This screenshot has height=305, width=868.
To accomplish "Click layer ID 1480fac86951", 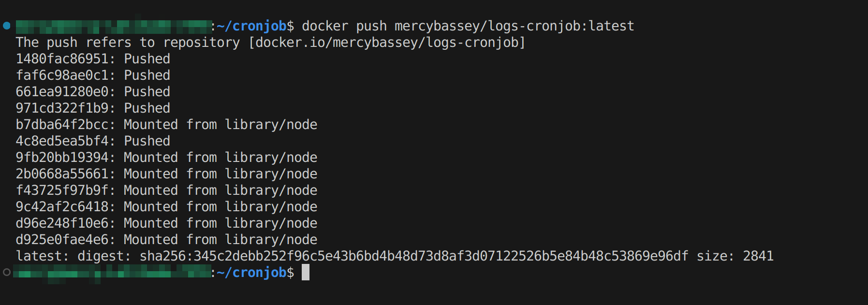I will (62, 59).
